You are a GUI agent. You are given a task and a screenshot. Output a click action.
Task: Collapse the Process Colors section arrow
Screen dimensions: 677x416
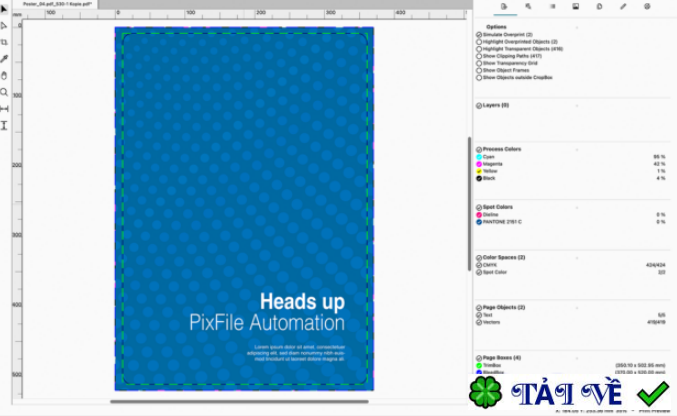(x=577, y=149)
